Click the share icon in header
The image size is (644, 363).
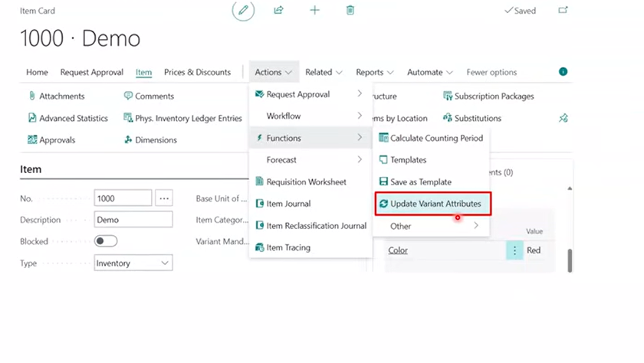click(x=278, y=11)
